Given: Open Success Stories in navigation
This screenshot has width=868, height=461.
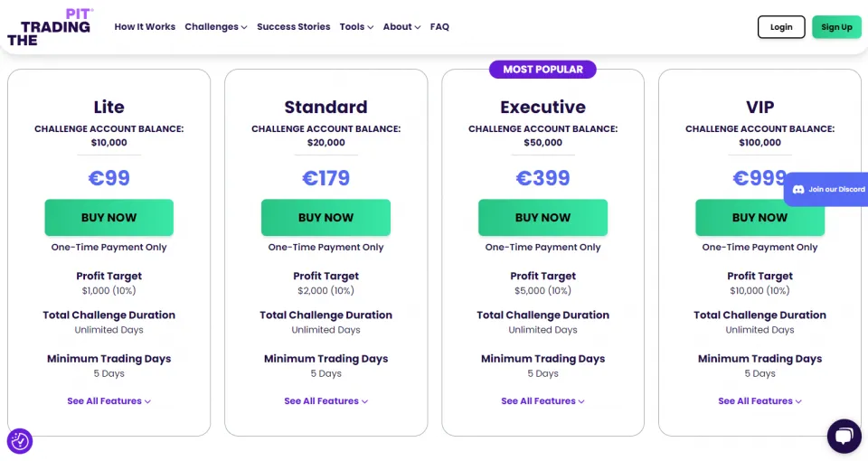Looking at the screenshot, I should (293, 27).
